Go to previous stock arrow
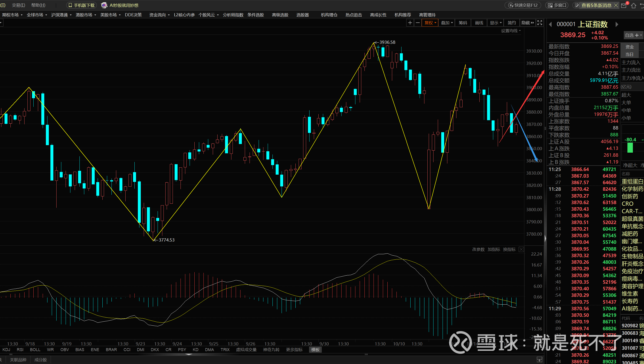This screenshot has width=644, height=364. (550, 24)
